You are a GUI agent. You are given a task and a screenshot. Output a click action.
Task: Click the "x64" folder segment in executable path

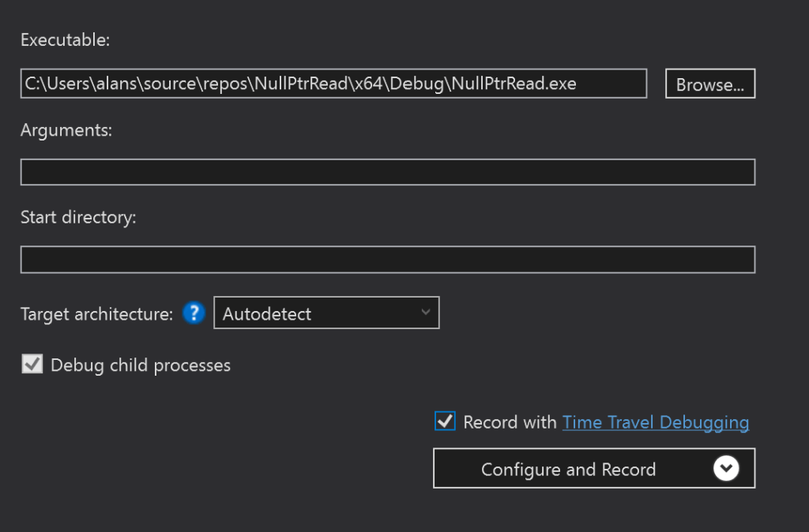click(369, 84)
